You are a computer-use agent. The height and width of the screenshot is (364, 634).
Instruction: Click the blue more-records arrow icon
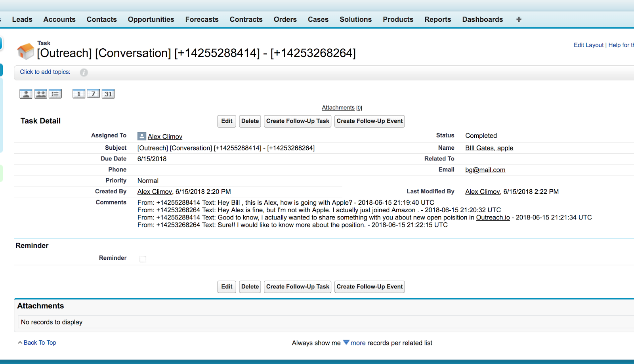[x=346, y=343]
